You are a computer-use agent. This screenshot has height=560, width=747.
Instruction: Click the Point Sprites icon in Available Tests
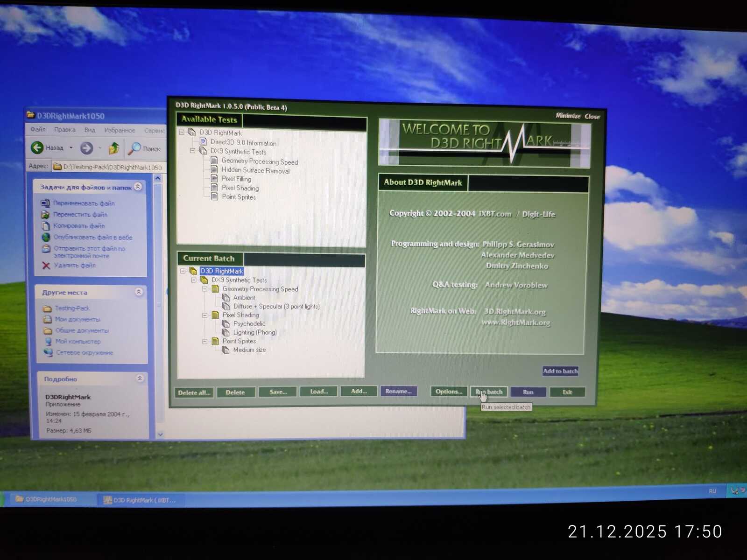point(214,196)
